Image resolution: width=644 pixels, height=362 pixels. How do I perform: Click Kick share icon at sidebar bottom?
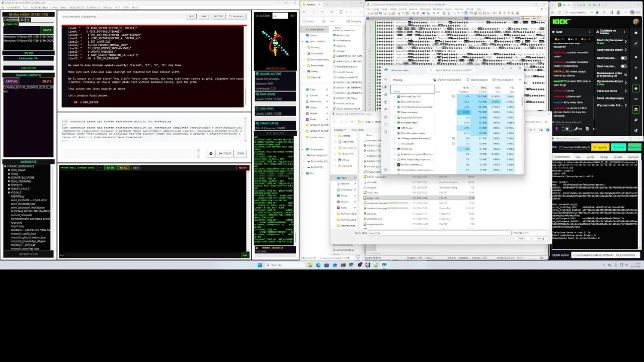tap(636, 130)
